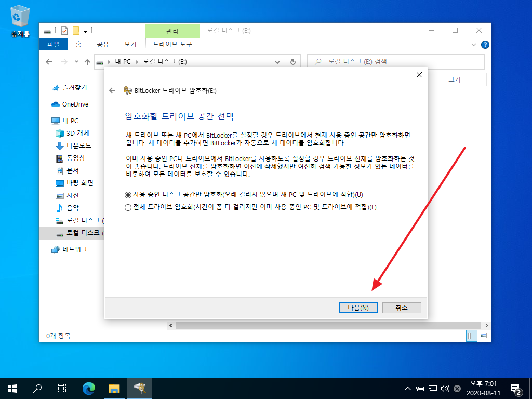
Task: Go back with the Explorer back arrow
Action: coord(49,62)
